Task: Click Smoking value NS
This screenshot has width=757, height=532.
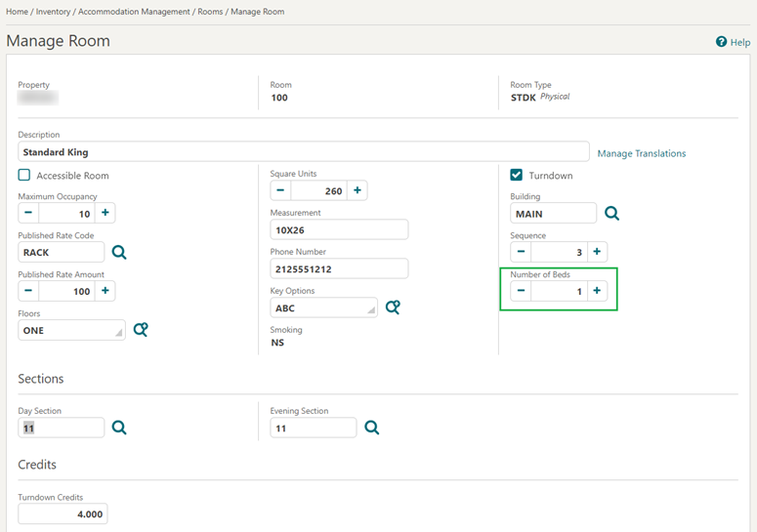Action: click(x=277, y=343)
